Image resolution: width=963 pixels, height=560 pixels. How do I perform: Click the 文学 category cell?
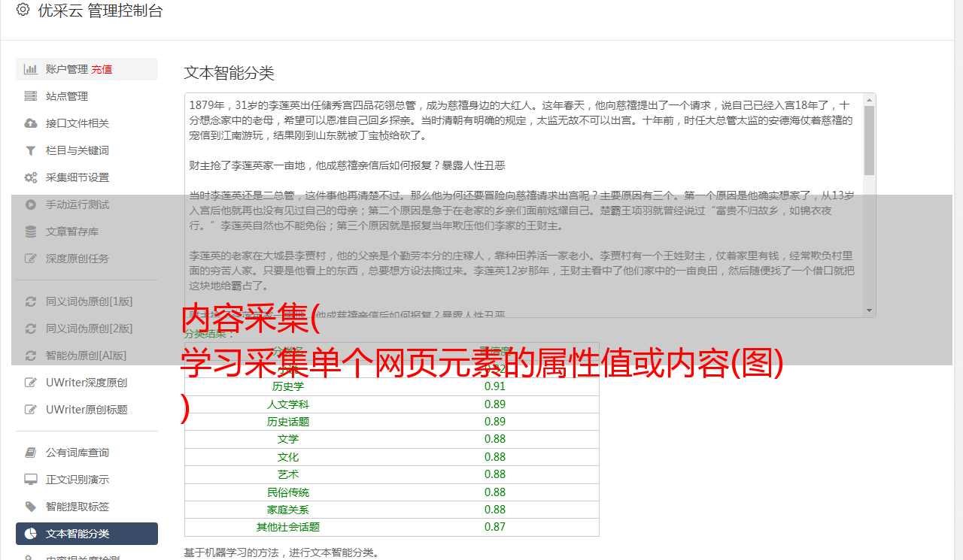[x=288, y=439]
